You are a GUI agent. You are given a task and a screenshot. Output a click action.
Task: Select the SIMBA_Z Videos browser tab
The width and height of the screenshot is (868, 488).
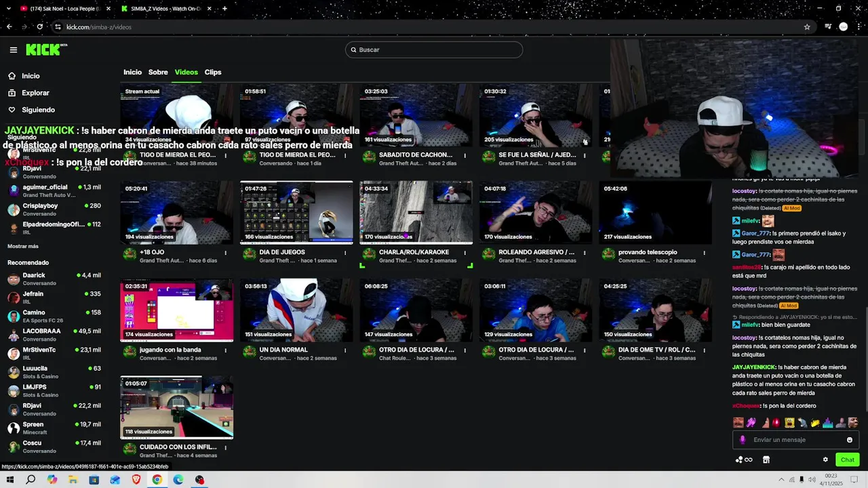166,9
